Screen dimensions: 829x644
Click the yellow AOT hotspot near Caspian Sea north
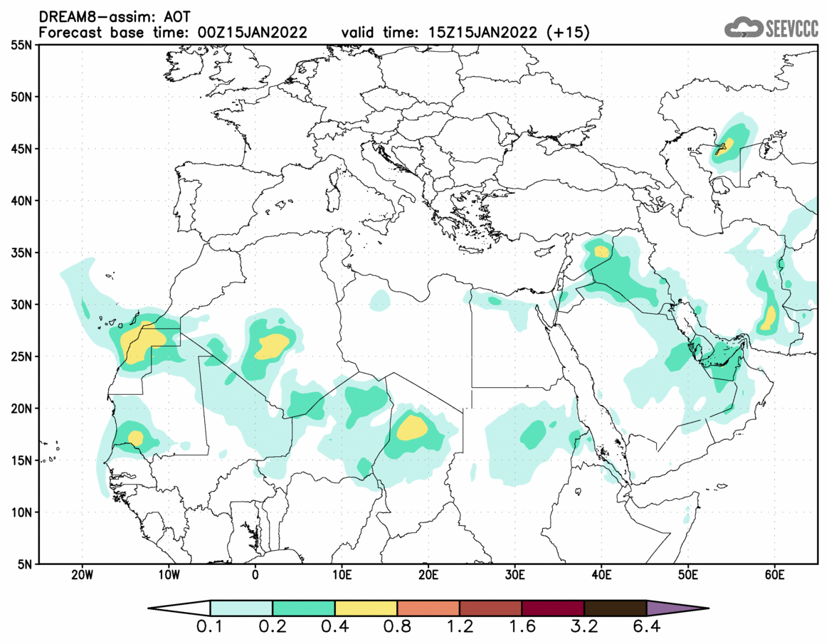tap(724, 146)
